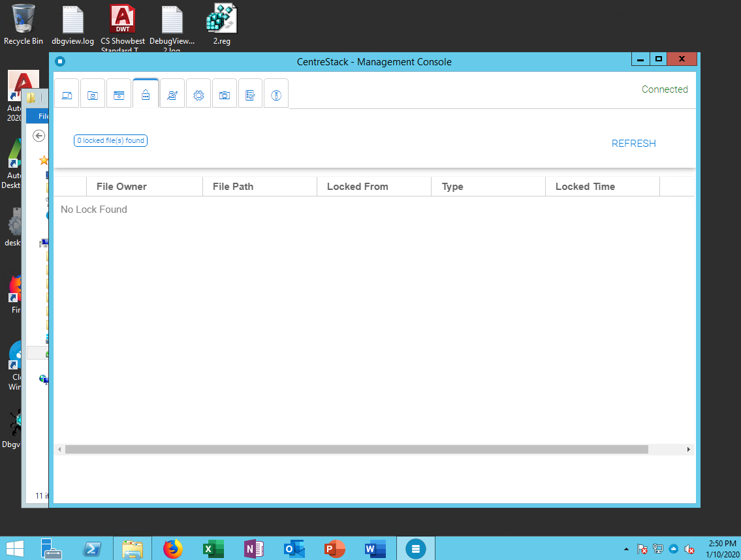Open PowerPoint from taskbar
The height and width of the screenshot is (560, 741).
(334, 549)
